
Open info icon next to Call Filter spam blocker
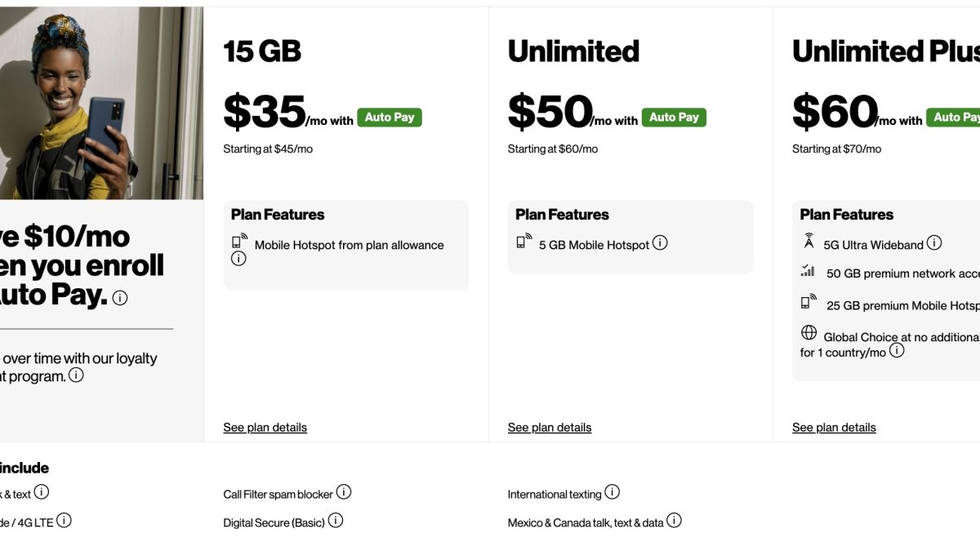(x=344, y=492)
